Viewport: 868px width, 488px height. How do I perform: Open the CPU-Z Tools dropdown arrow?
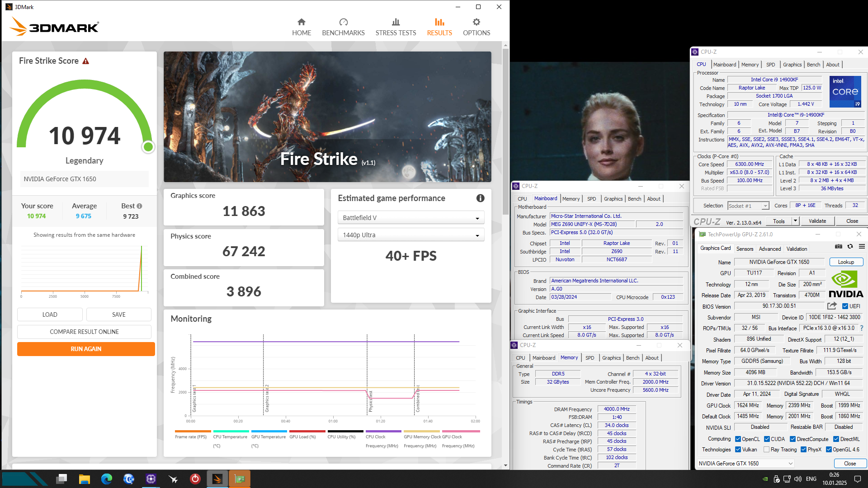pos(795,221)
